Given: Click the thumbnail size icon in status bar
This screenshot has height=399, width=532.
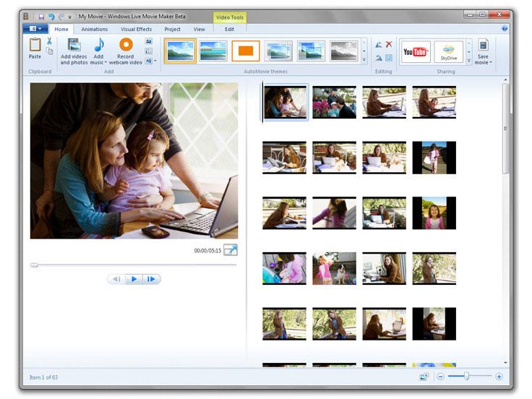Looking at the screenshot, I should (x=424, y=377).
